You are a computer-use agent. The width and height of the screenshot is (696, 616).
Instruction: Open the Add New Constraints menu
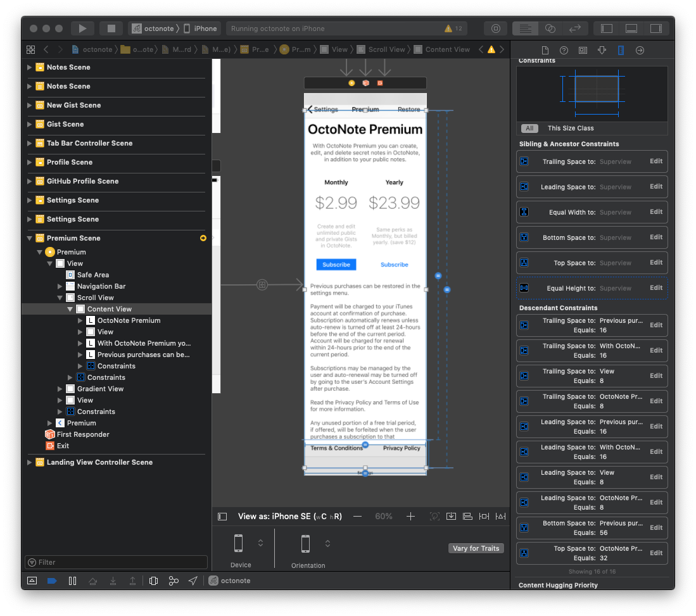tap(484, 516)
